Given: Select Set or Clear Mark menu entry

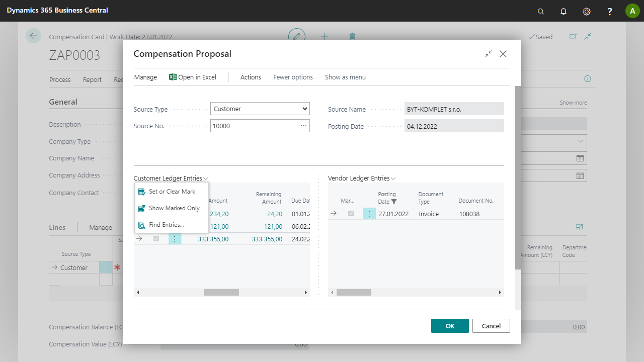Looking at the screenshot, I should click(172, 192).
